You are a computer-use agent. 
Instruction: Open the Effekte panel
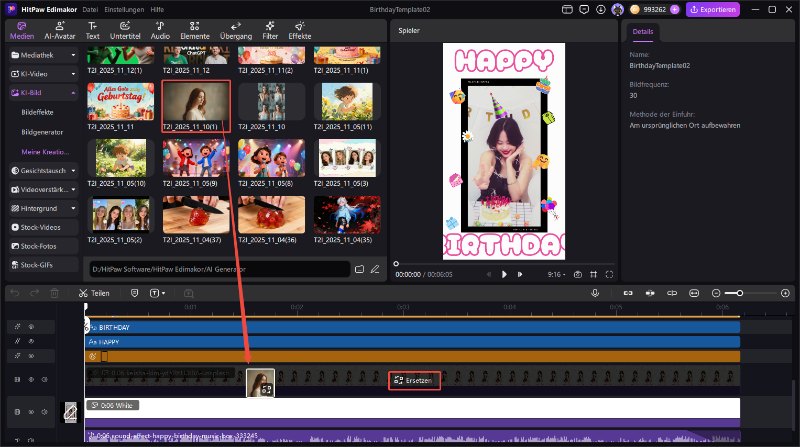(x=299, y=29)
